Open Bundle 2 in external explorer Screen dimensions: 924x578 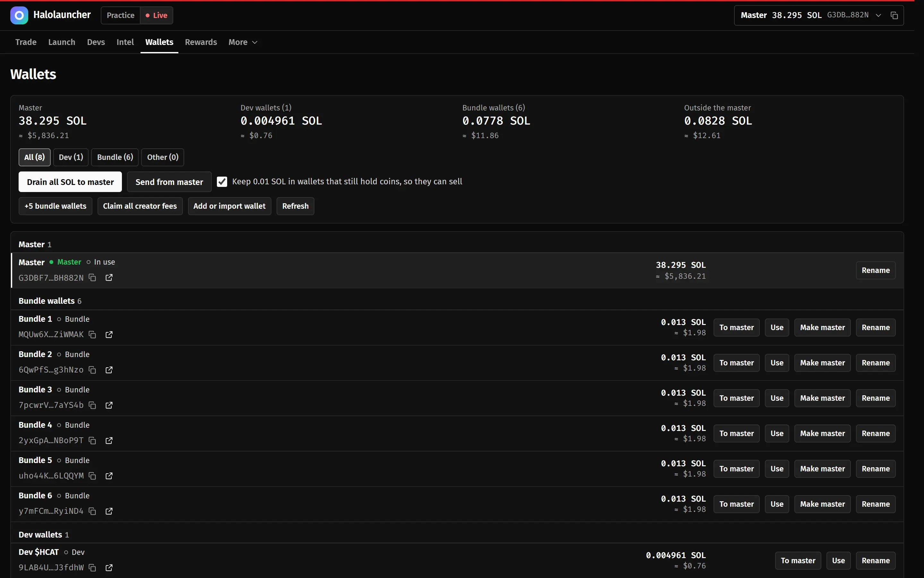click(x=109, y=370)
